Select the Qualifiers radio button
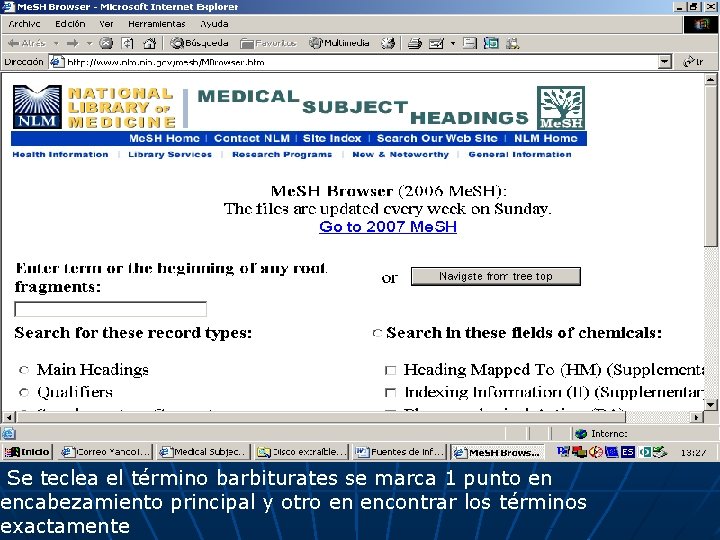The height and width of the screenshot is (540, 720). click(x=24, y=392)
